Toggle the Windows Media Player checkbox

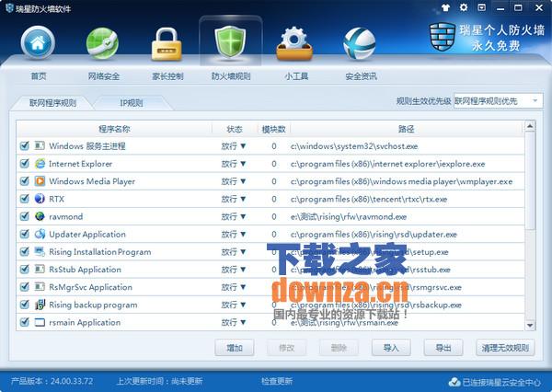pos(25,181)
